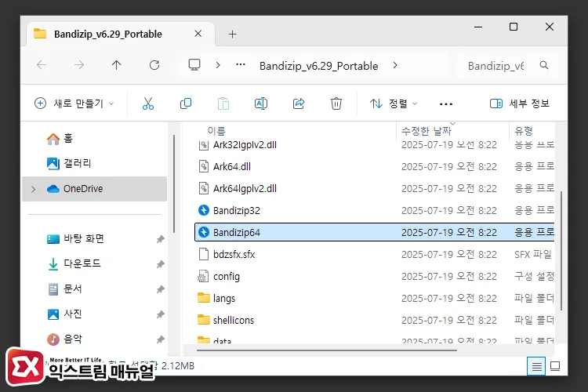Select the Bandizip64 application
Image resolution: width=588 pixels, height=392 pixels.
pos(374,232)
